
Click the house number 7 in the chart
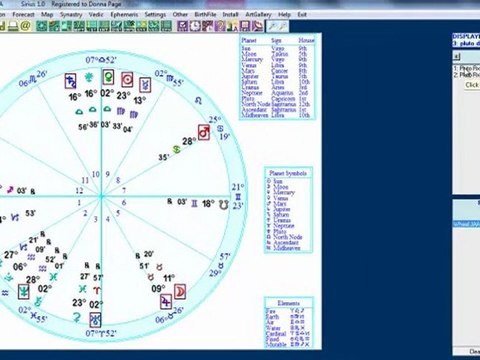click(124, 190)
